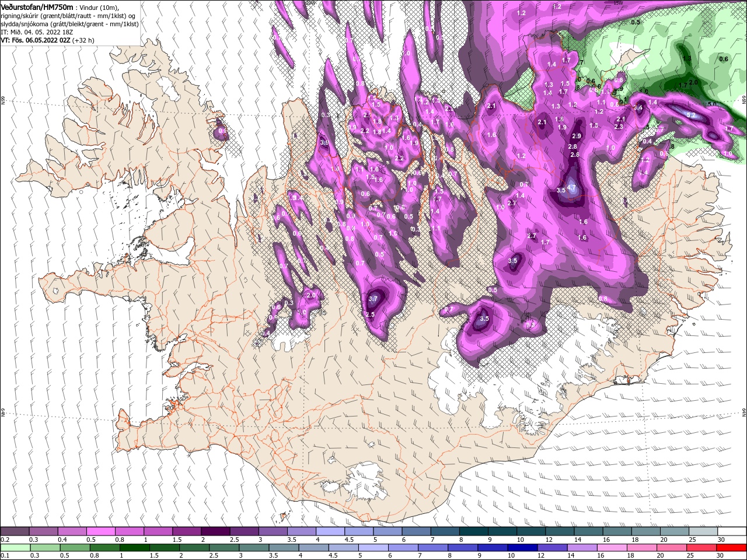Click the 3.9 snowfall value on the map
Viewport: 747px width, 560px height.
point(324,142)
